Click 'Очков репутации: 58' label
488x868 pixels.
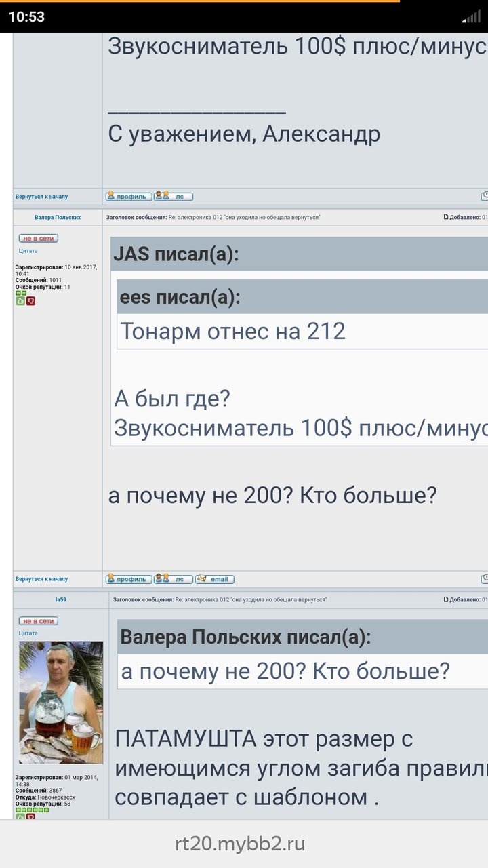[x=43, y=804]
